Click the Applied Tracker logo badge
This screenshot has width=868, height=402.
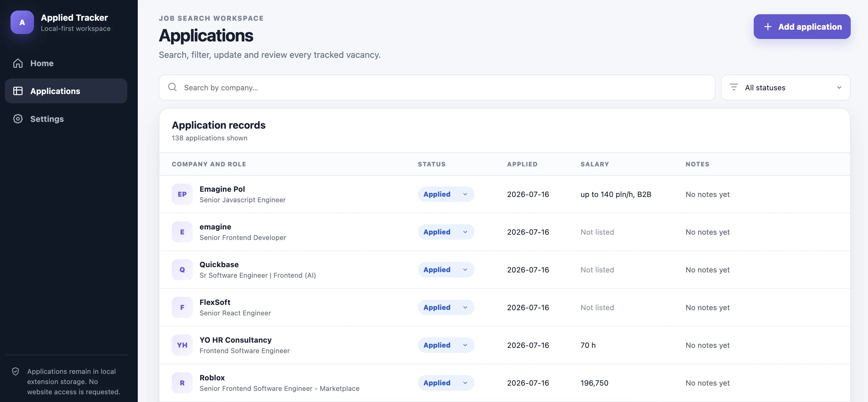(x=22, y=22)
